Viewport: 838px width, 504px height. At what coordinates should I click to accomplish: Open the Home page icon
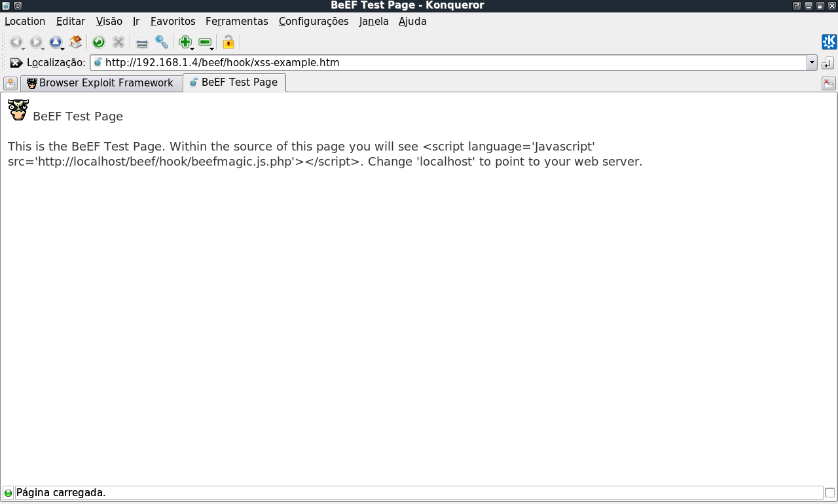tap(76, 43)
